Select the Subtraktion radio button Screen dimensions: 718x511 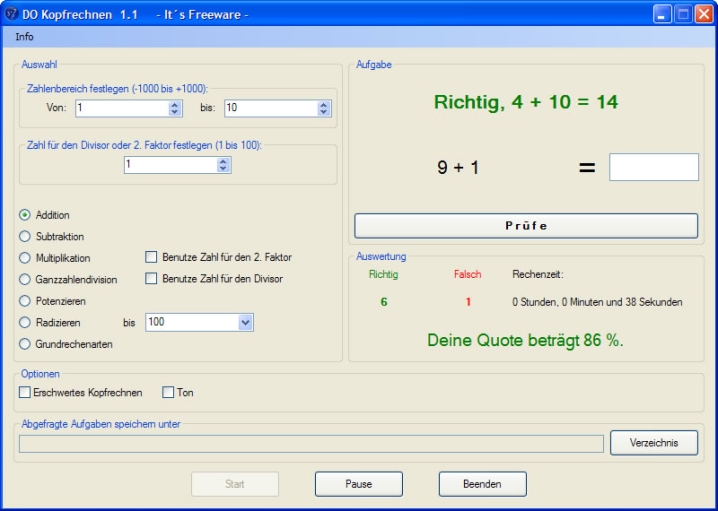pos(25,237)
